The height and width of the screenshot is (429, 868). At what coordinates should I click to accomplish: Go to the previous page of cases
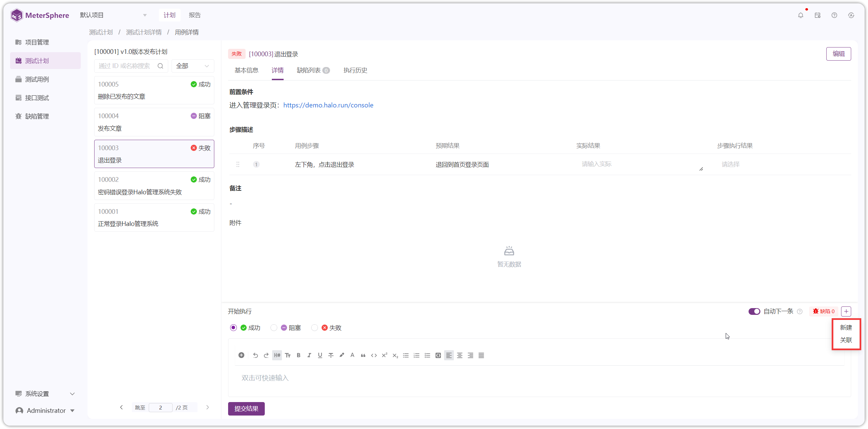click(x=121, y=407)
